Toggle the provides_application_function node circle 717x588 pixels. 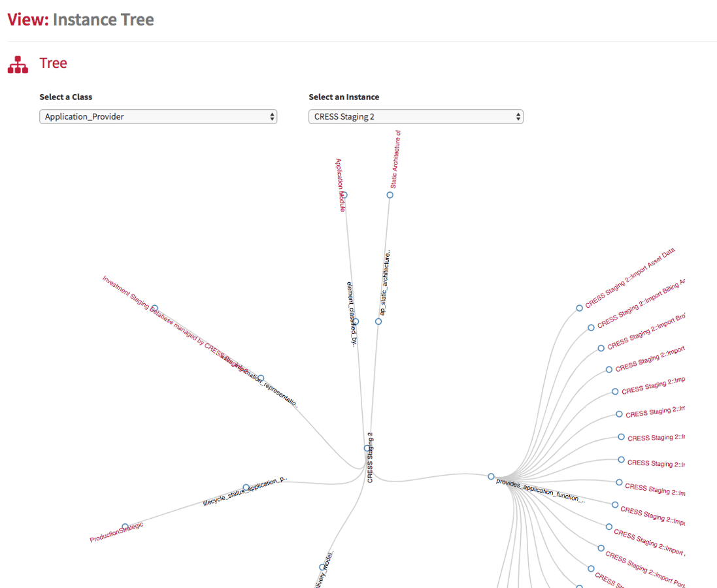[491, 476]
